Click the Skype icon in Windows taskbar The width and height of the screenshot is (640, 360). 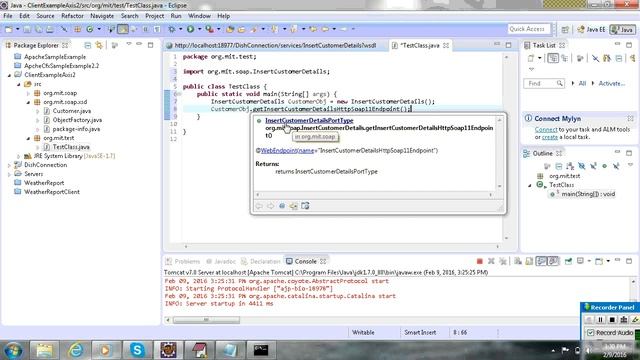(x=137, y=350)
